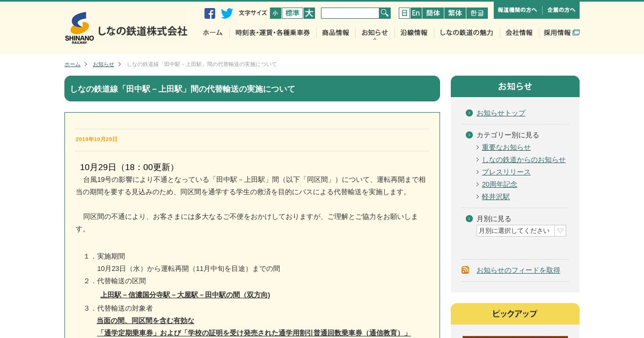
Task: Switch language to 簡体
Action: point(433,13)
